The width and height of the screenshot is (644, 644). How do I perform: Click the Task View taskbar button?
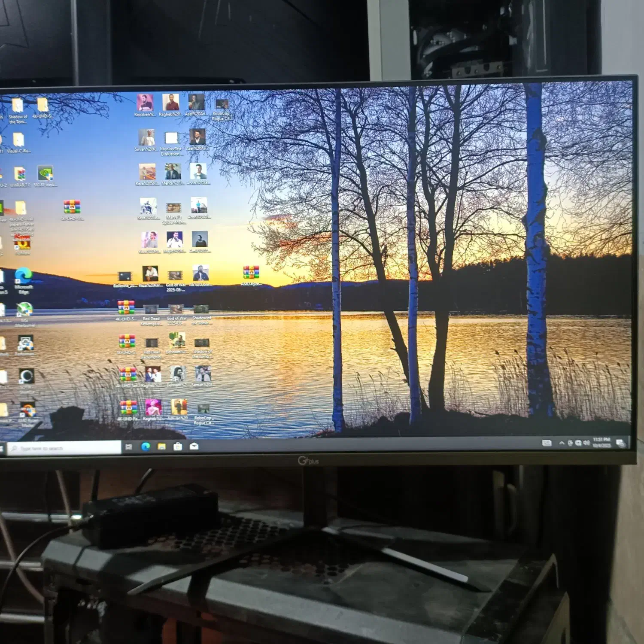point(129,447)
